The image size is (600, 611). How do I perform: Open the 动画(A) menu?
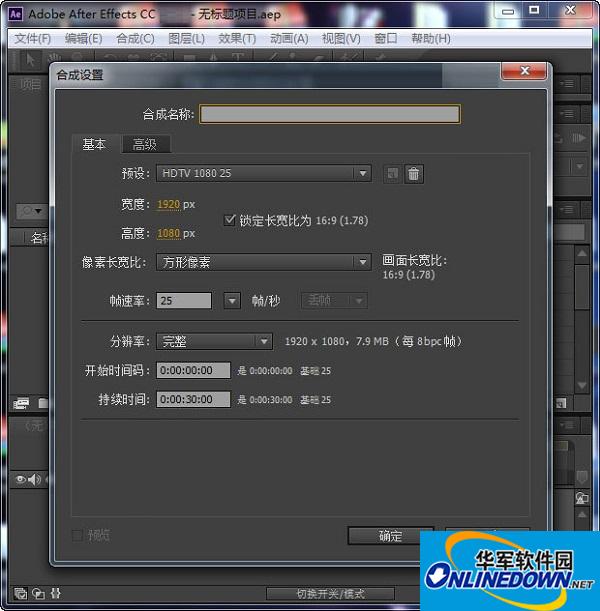pos(289,39)
